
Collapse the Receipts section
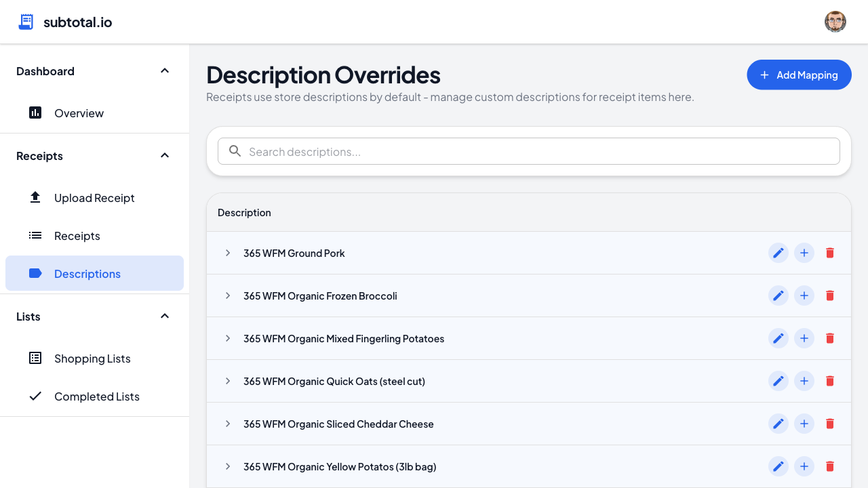coord(164,155)
